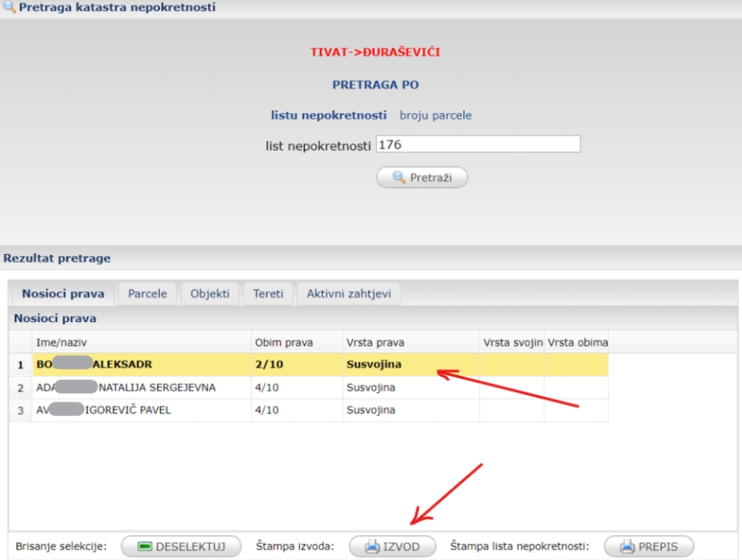Click the Nosioci prava panel heading
This screenshot has height=560, width=742.
pos(55,318)
